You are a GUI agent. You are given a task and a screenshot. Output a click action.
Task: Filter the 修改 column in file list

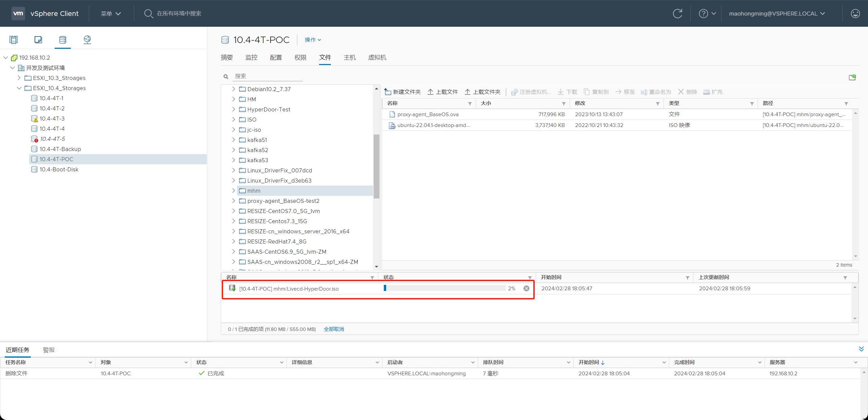click(658, 104)
